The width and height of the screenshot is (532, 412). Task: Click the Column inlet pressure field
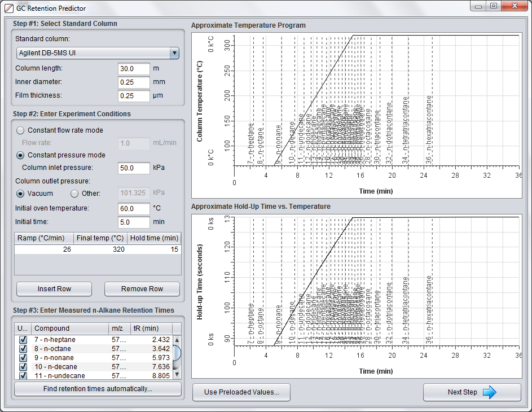pyautogui.click(x=134, y=168)
